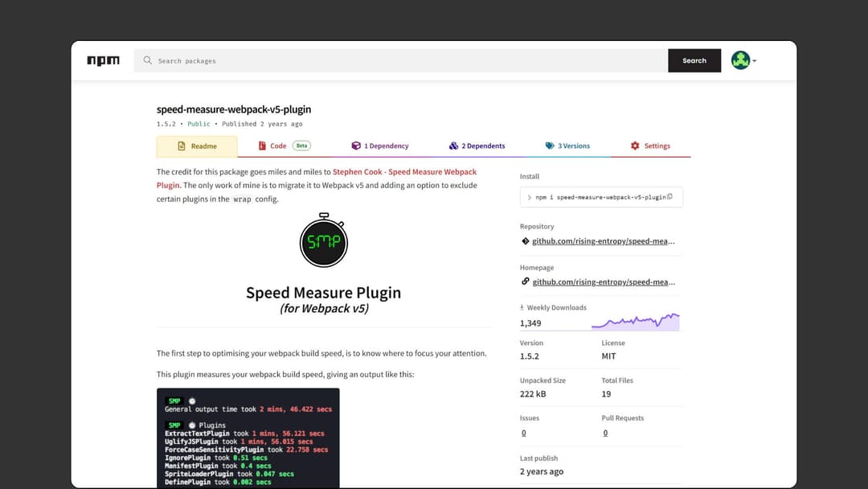Click the Weekly Downloads sparkline chart
Image resolution: width=868 pixels, height=489 pixels.
tap(635, 322)
